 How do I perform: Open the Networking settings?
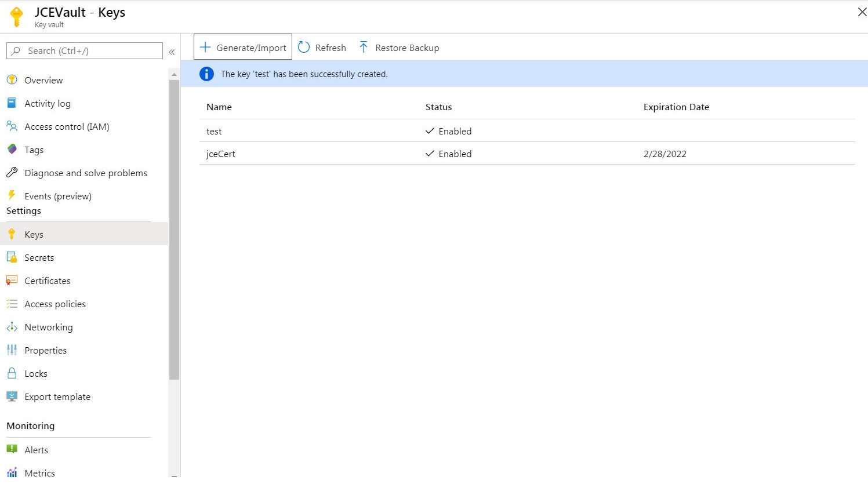(49, 327)
